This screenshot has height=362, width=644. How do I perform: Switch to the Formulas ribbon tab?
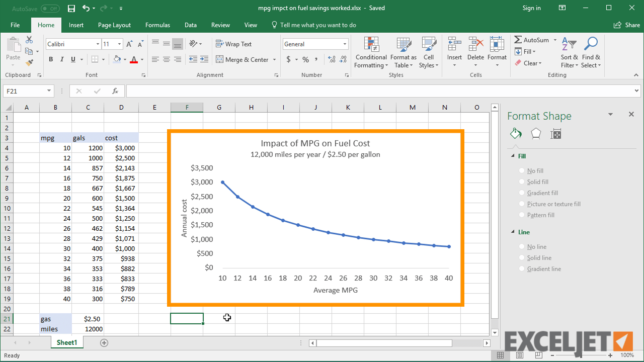click(157, 25)
